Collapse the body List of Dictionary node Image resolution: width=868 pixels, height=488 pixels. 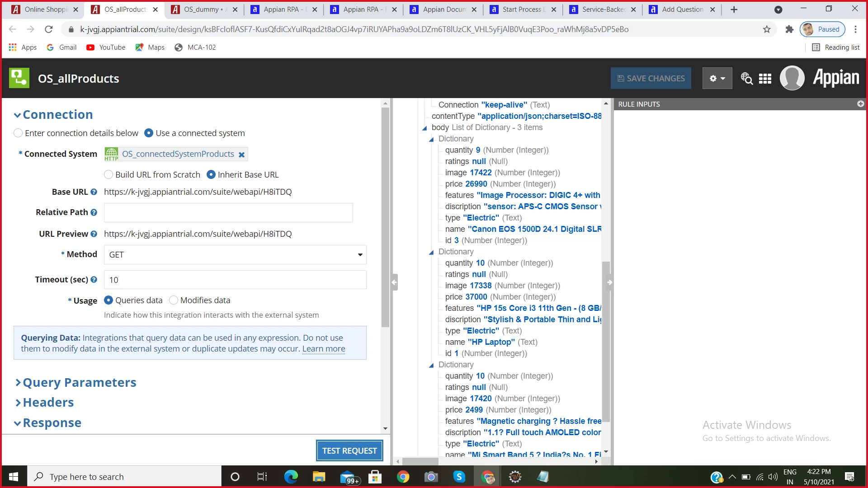tap(425, 128)
